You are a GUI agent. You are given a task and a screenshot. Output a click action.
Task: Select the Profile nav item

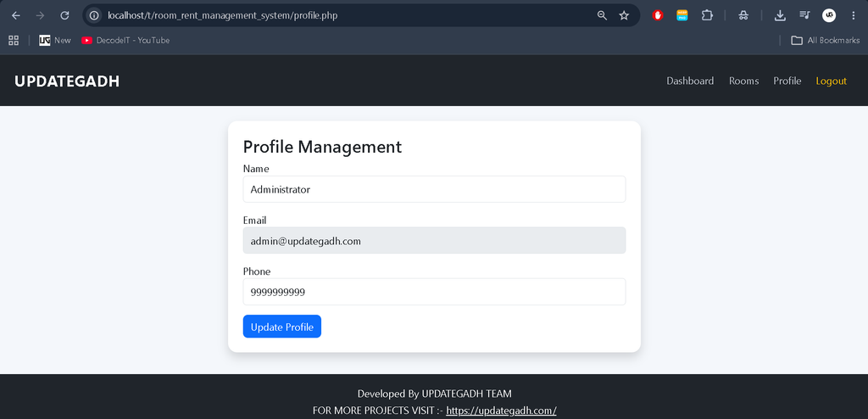(x=787, y=81)
